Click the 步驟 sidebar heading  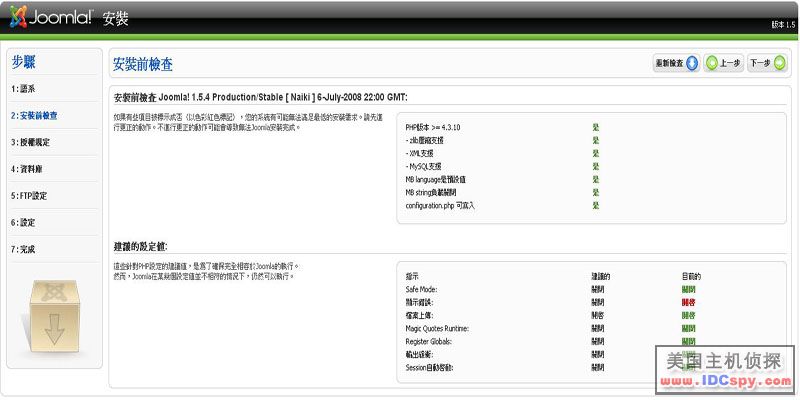point(23,62)
